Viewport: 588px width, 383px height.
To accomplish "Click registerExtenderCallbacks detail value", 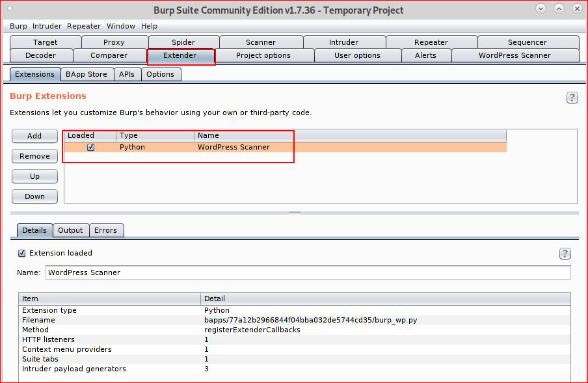I will (252, 330).
